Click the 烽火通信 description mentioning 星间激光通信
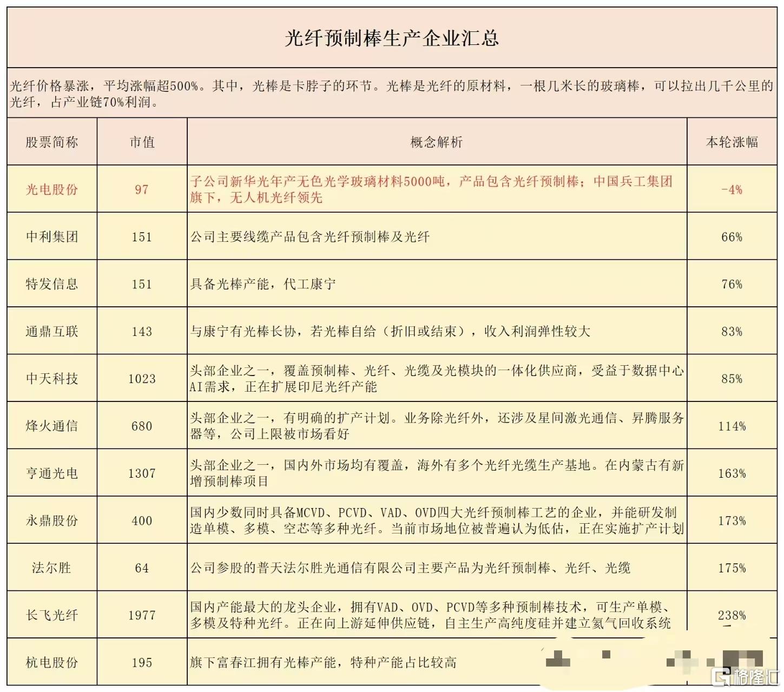Viewport: 784px width, 692px height. (x=437, y=426)
